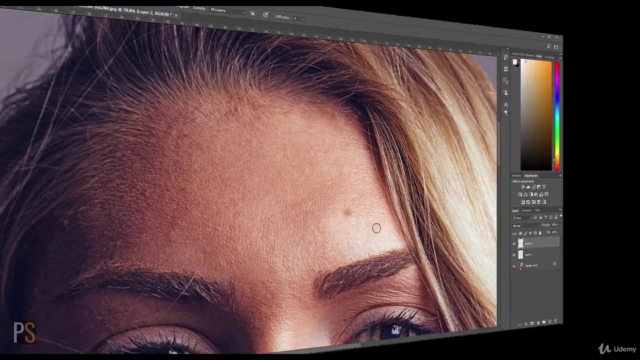Add a Gradient Map adjustment
640x360 pixels.
coord(533,202)
